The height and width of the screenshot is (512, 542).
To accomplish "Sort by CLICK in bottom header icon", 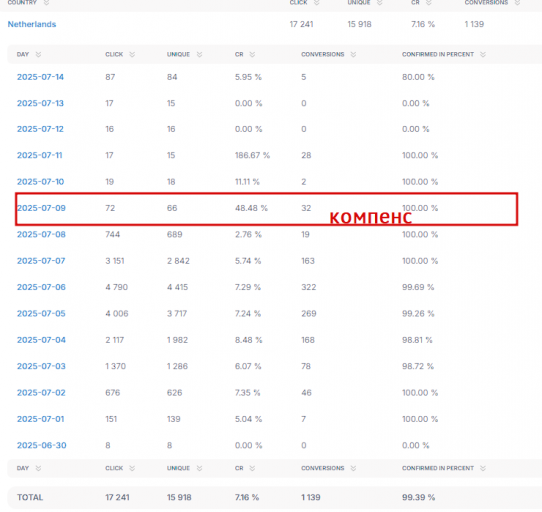I will coord(132,468).
